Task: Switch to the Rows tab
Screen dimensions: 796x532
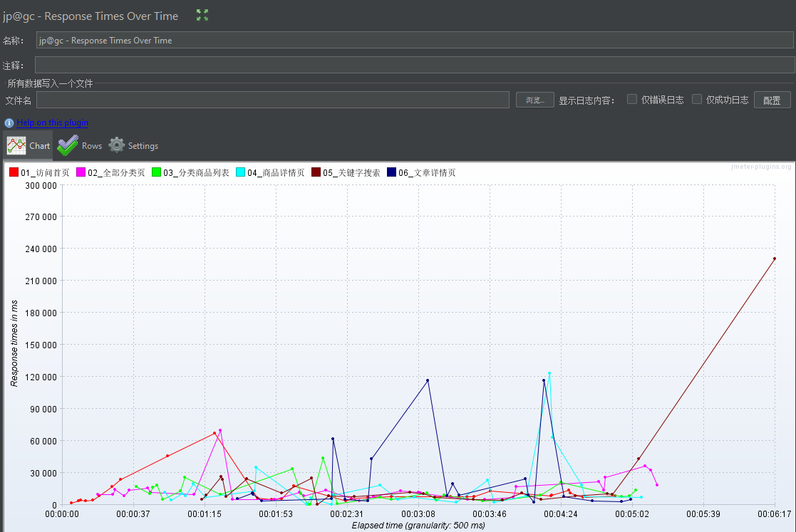Action: pyautogui.click(x=79, y=145)
